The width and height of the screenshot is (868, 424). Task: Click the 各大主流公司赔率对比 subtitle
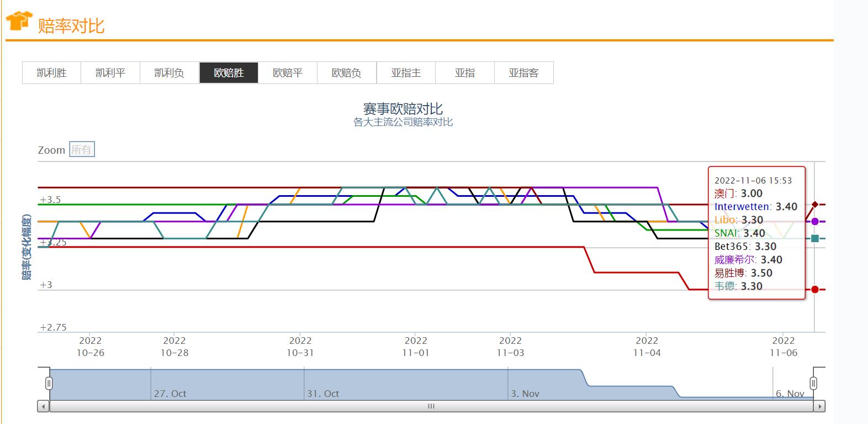coord(403,122)
